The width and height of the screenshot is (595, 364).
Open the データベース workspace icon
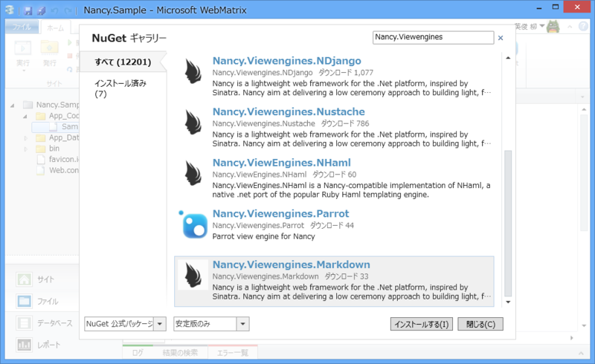pos(25,323)
